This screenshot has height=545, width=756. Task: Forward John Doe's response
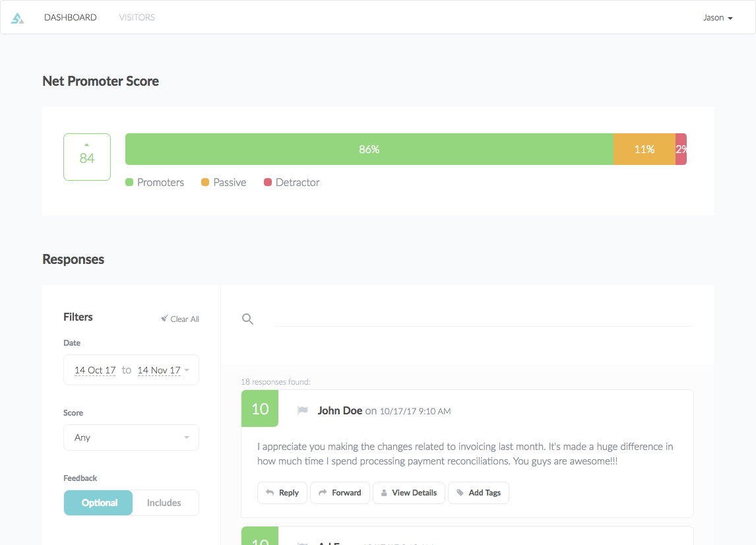(340, 492)
